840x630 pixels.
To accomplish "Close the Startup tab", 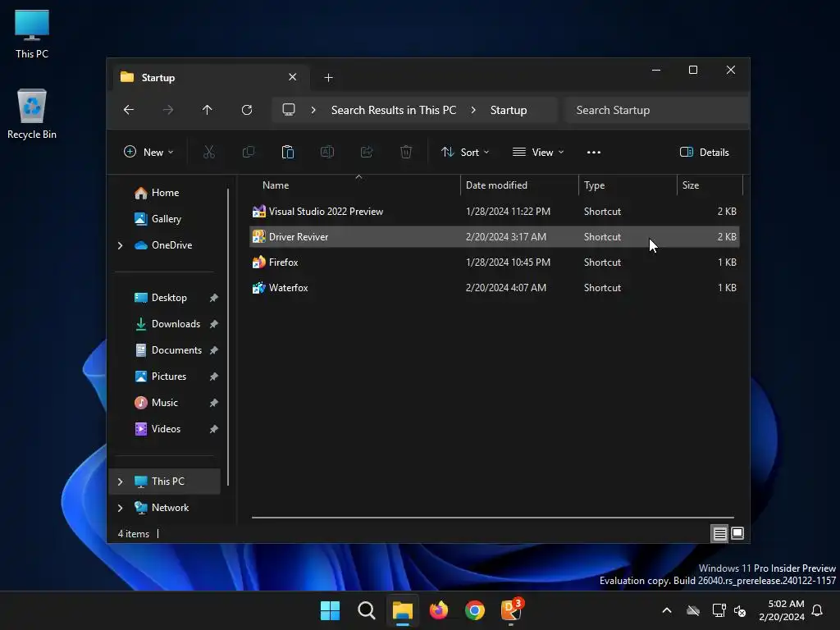I will 293,77.
